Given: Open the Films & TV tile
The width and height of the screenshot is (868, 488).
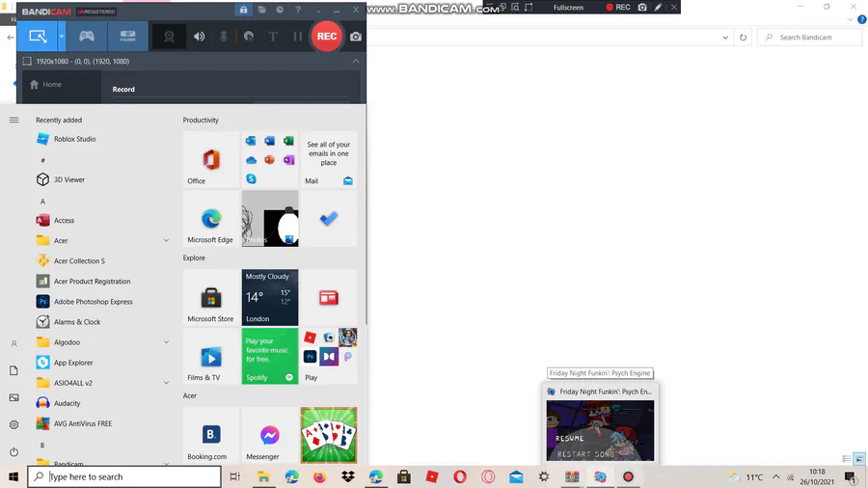Looking at the screenshot, I should tap(211, 356).
